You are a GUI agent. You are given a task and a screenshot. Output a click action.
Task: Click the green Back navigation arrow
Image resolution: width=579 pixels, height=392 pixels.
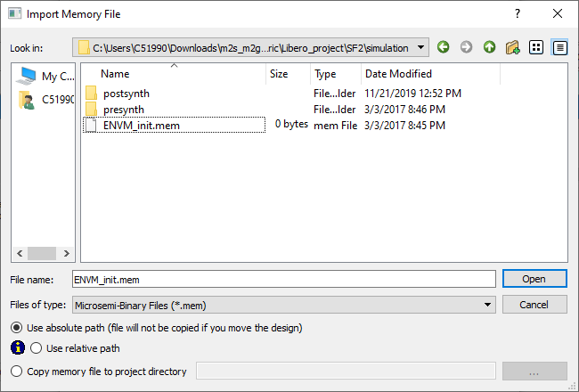click(444, 47)
